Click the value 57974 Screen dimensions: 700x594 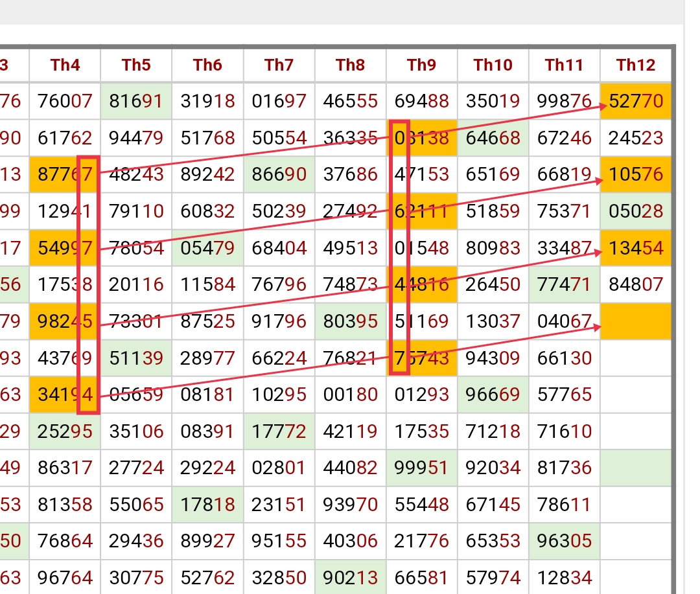(494, 578)
